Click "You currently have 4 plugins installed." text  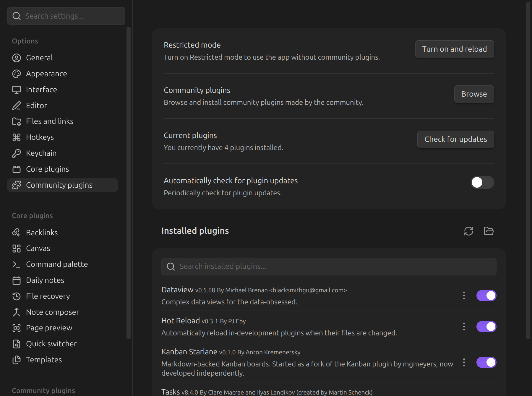click(223, 147)
